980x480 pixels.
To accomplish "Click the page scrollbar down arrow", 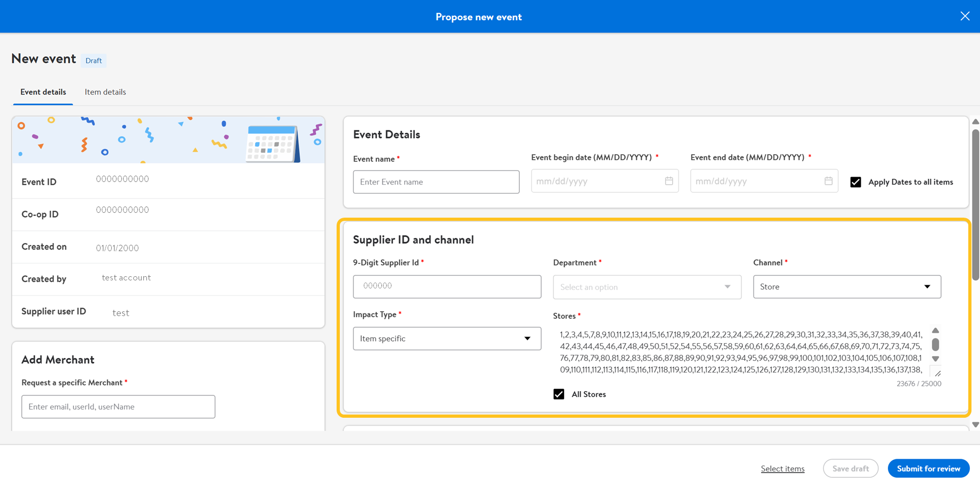I will (975, 425).
